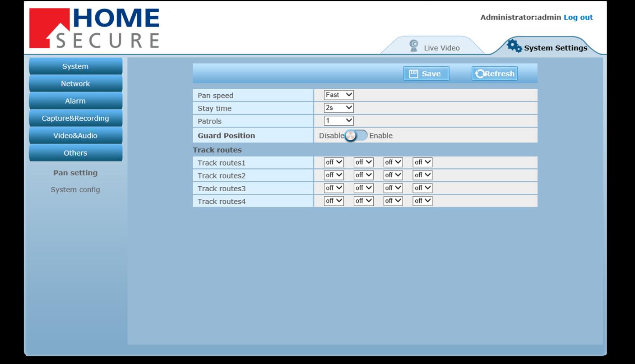Open second dropdown of Track routes2
Viewport: 635px width, 364px height.
363,175
